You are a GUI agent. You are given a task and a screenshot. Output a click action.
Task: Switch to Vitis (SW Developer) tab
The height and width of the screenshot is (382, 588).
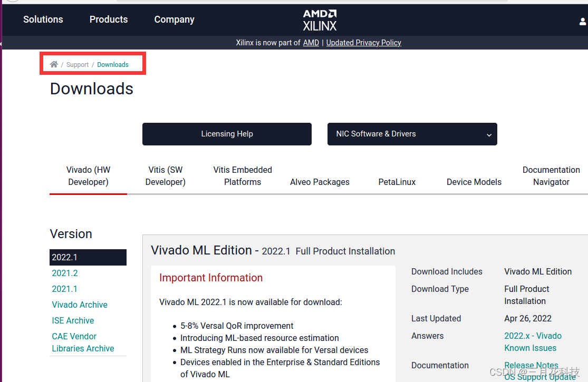click(166, 176)
